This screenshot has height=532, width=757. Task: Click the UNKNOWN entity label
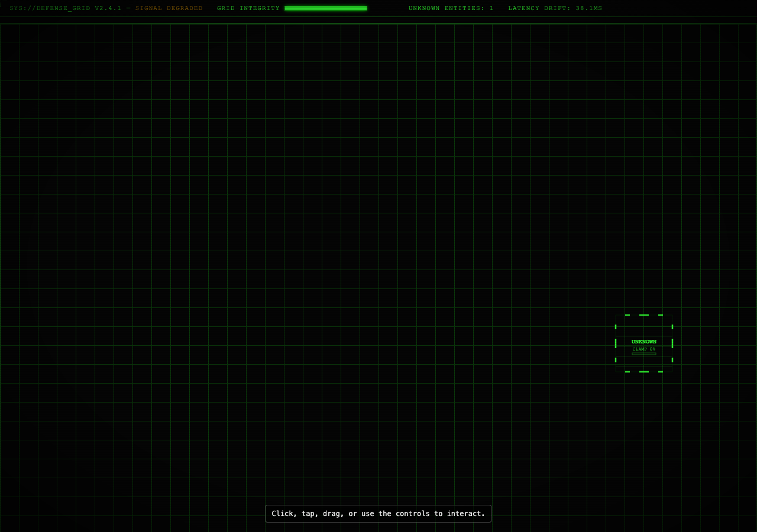coord(644,342)
